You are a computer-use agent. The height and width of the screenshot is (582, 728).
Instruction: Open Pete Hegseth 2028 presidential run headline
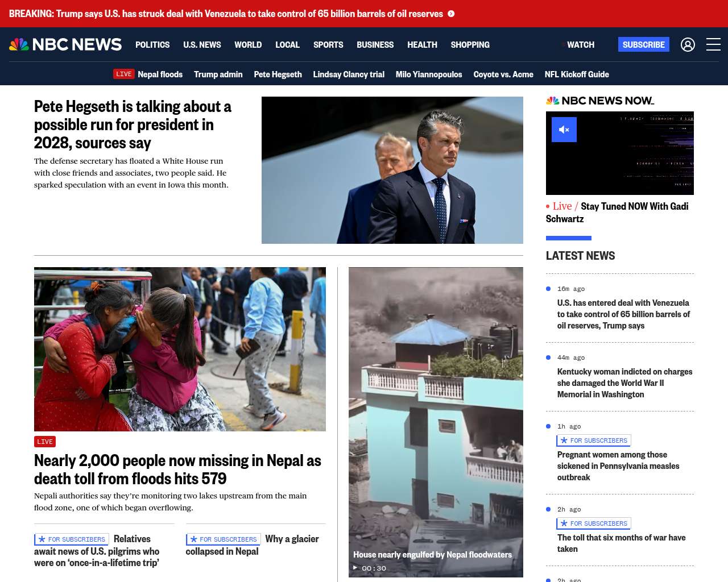(133, 124)
